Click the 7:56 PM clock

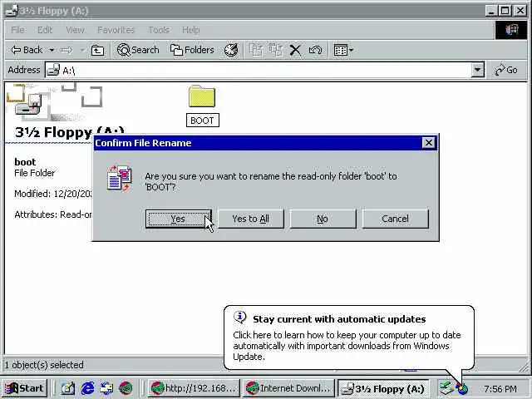(x=500, y=389)
